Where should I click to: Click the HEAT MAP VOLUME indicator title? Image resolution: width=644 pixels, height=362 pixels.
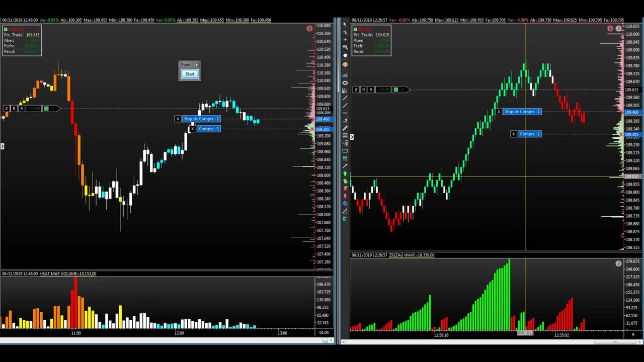click(x=68, y=274)
